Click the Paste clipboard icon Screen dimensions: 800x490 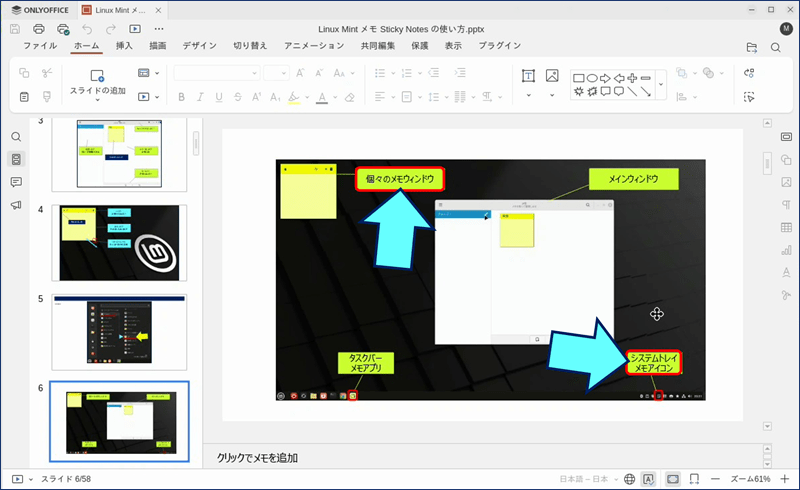click(x=24, y=96)
